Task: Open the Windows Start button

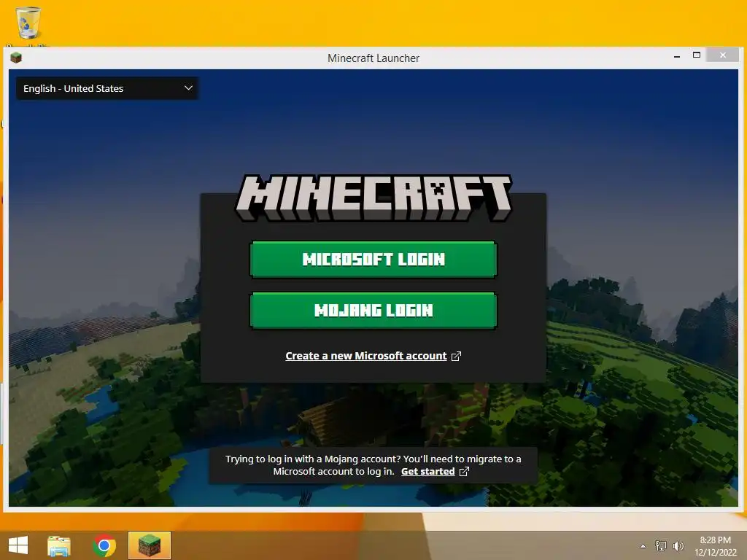Action: pos(18,545)
